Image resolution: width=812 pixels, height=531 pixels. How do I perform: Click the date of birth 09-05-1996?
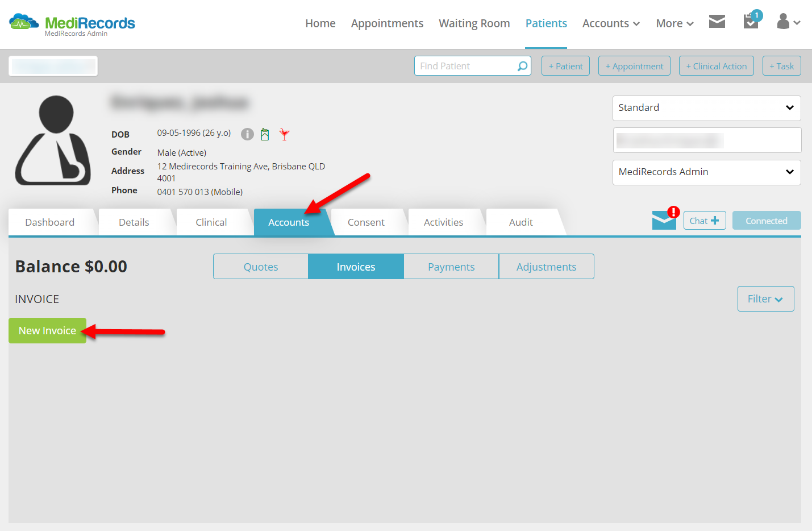click(178, 133)
